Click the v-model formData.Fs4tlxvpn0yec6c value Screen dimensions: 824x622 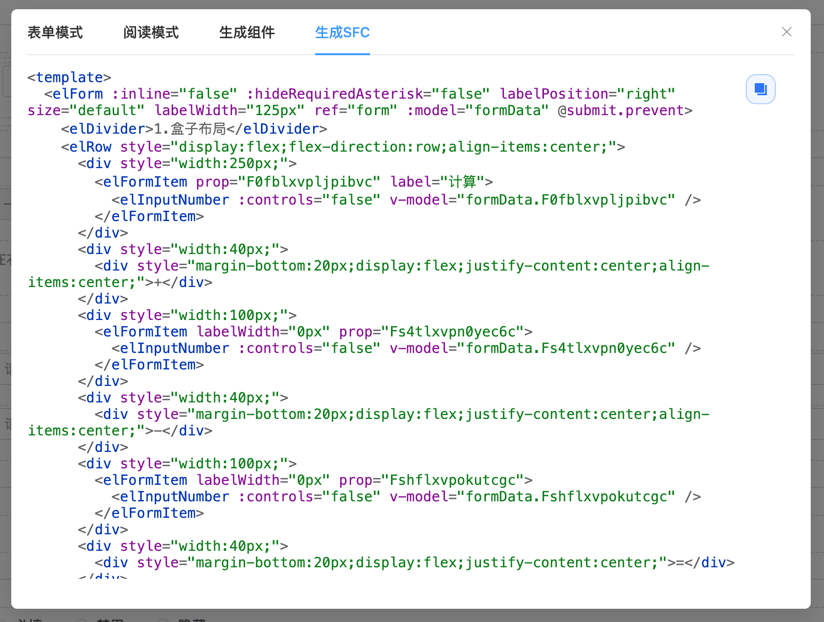click(x=566, y=349)
